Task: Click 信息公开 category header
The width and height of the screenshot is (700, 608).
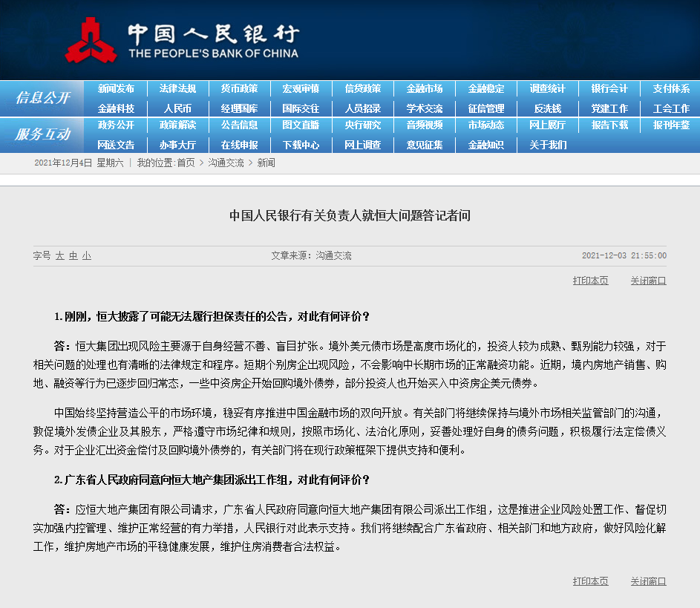Action: [43, 98]
